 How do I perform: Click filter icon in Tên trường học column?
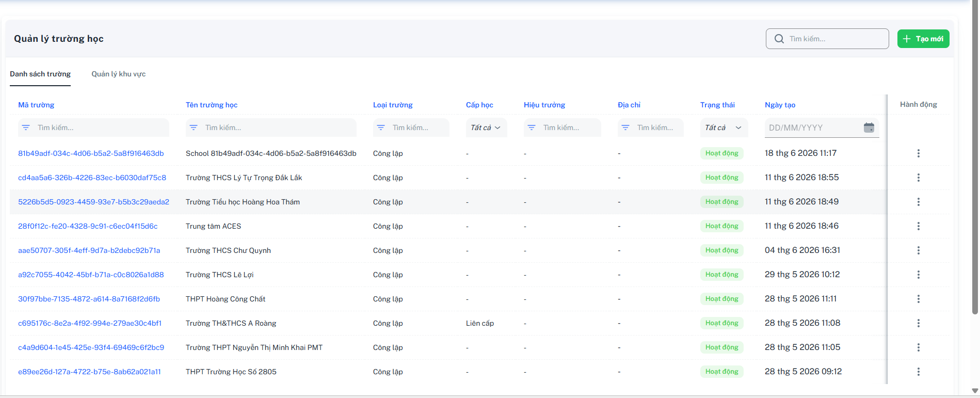pos(194,128)
